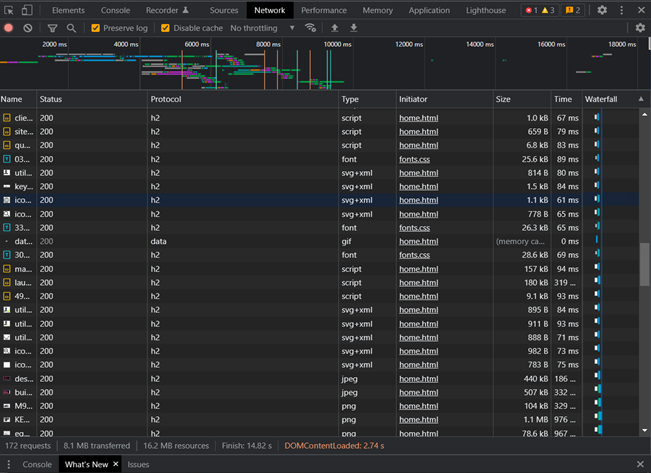Uncheck the Disable cache checkbox

pos(166,28)
